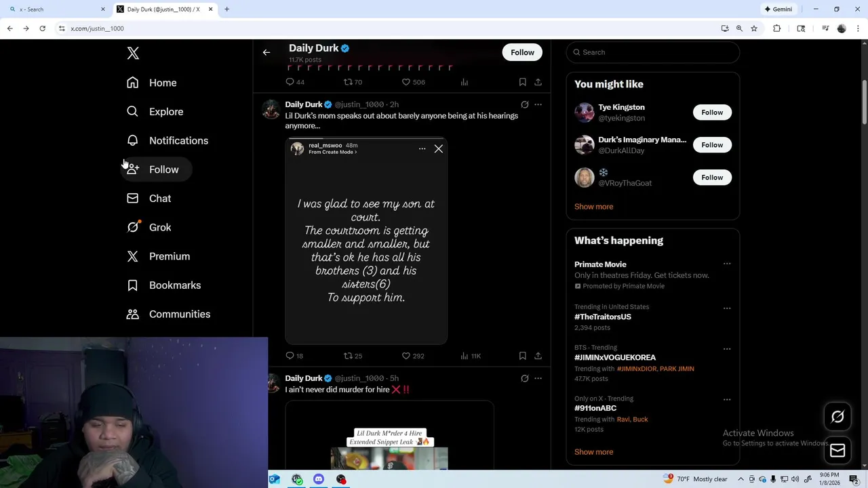Click Grok icon on the 2h post
Image resolution: width=868 pixels, height=488 pixels.
(524, 104)
